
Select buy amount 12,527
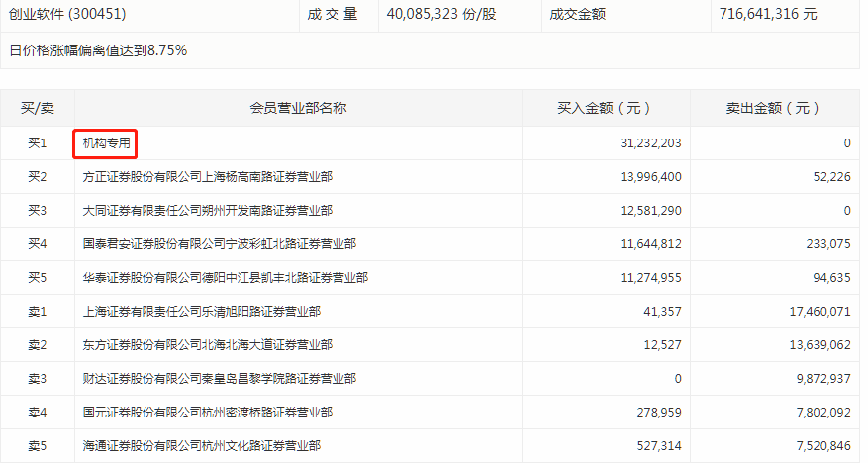pyautogui.click(x=662, y=345)
